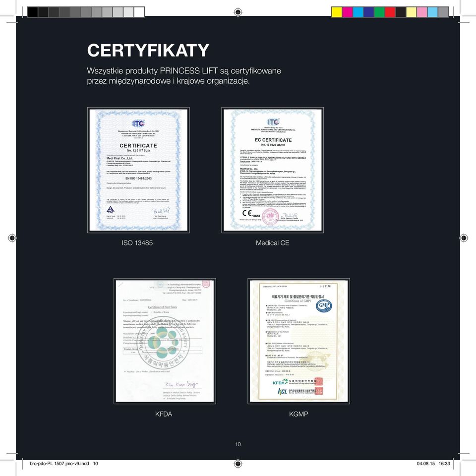The width and height of the screenshot is (476, 476).
Task: Click the red color bar swatch
Action: 390,12
